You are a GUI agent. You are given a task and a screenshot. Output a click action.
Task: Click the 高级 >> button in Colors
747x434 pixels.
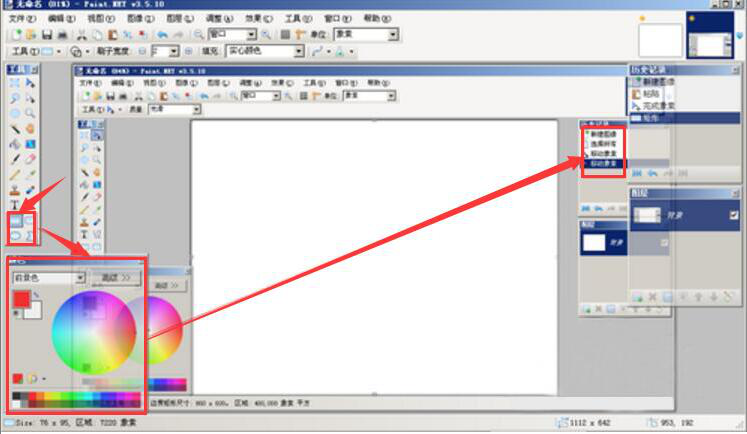click(x=115, y=278)
